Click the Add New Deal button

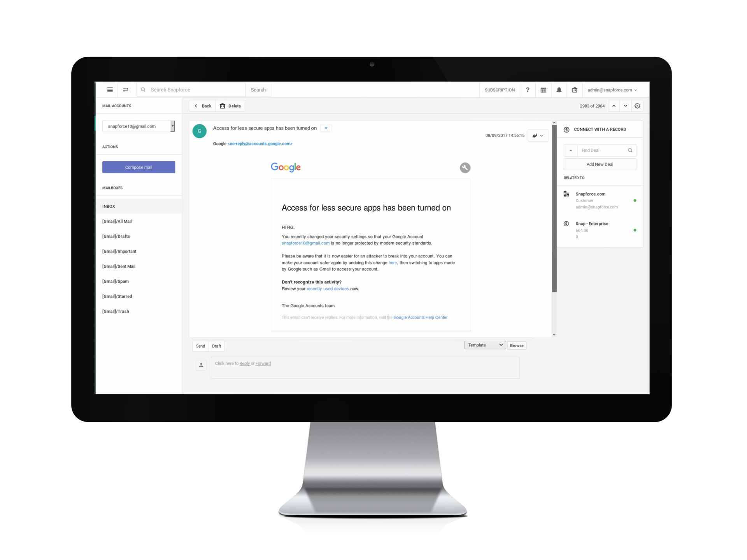click(x=600, y=164)
